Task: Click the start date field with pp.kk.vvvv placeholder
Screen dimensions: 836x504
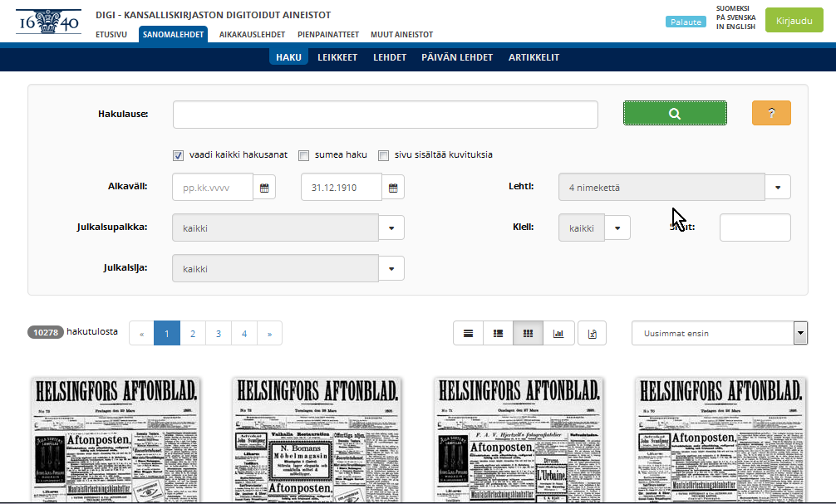Action: pyautogui.click(x=213, y=188)
